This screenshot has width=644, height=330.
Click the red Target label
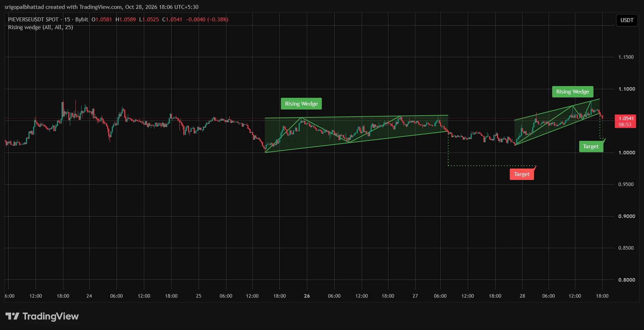pos(522,174)
